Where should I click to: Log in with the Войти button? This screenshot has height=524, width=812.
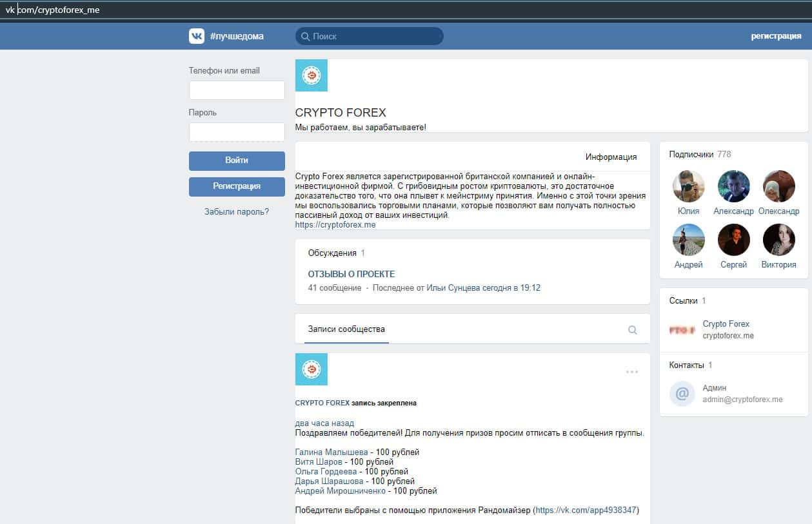[x=237, y=160]
